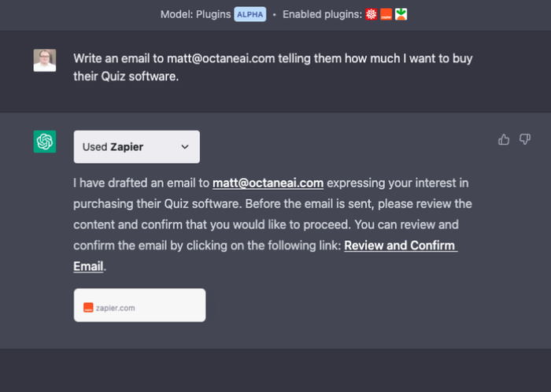Image resolution: width=551 pixels, height=392 pixels.
Task: Click the zapier.com text in card
Action: [x=115, y=308]
